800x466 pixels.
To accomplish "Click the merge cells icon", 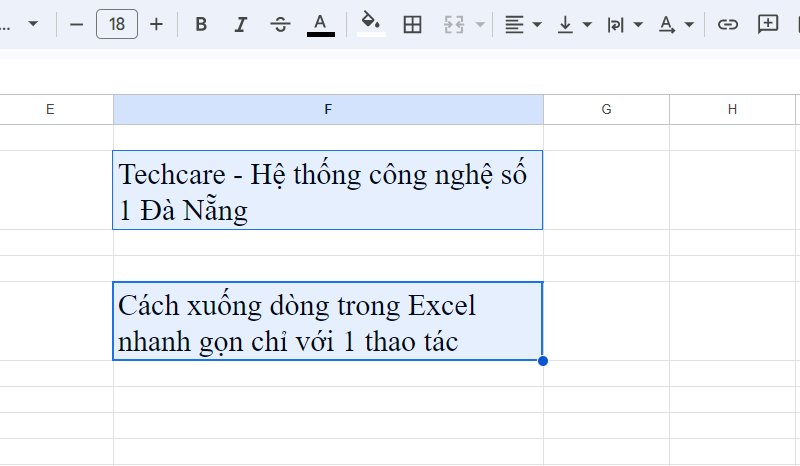I will click(x=454, y=24).
